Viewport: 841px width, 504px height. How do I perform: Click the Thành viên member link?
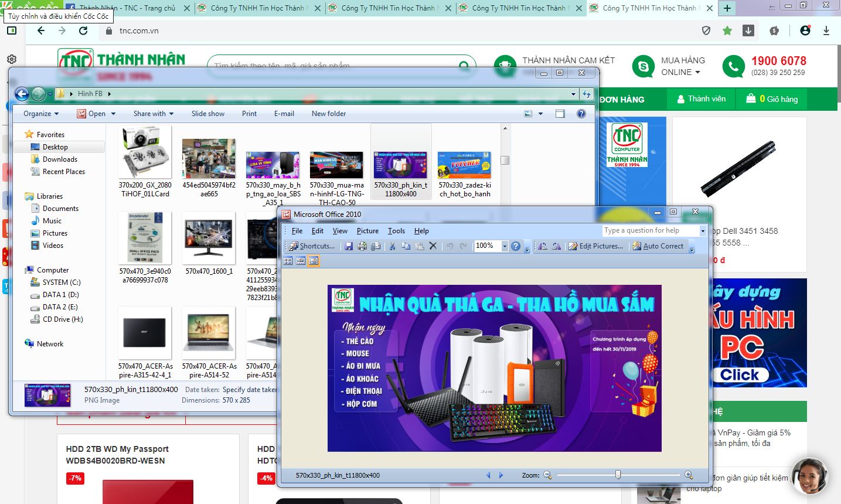(x=702, y=99)
